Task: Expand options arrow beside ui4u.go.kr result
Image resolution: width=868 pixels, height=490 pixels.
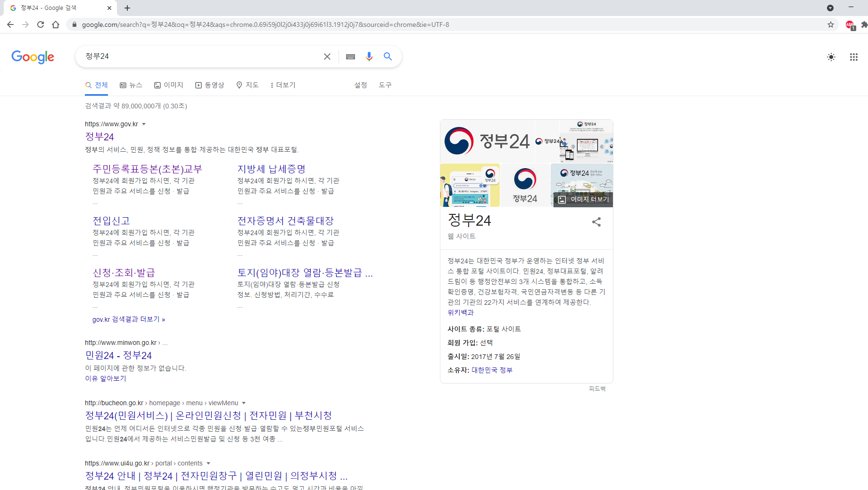Action: click(x=208, y=464)
